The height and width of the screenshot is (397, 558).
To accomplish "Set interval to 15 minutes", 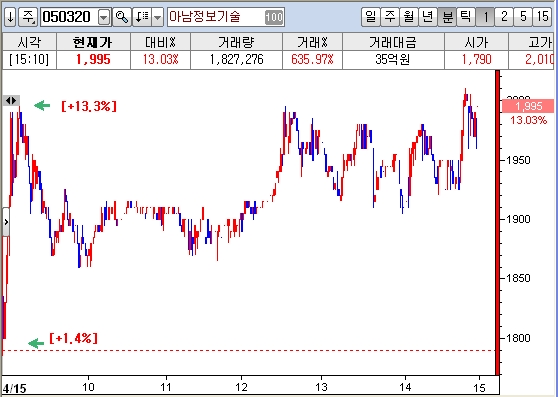I will pyautogui.click(x=542, y=17).
